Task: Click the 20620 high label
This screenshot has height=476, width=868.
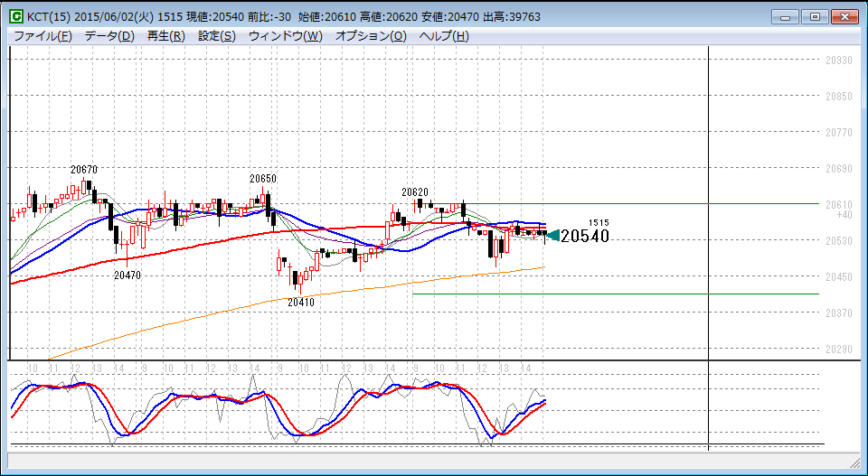Action: click(415, 191)
